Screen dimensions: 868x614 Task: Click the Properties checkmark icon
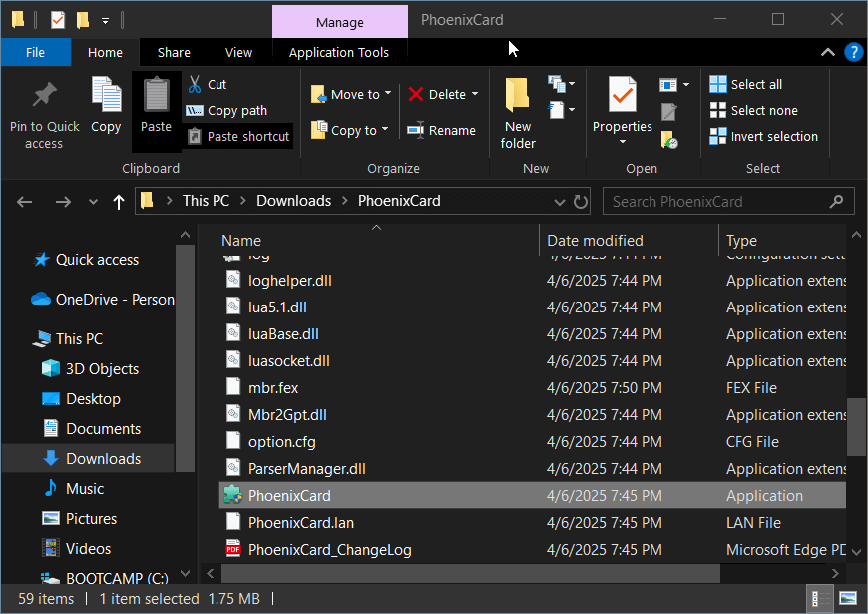coord(623,94)
